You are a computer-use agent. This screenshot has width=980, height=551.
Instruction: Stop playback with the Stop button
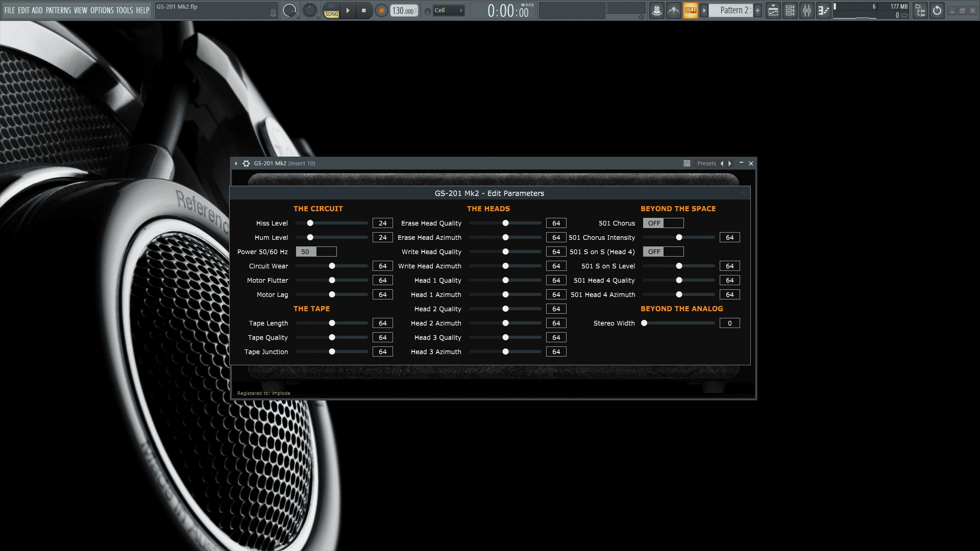pyautogui.click(x=363, y=10)
